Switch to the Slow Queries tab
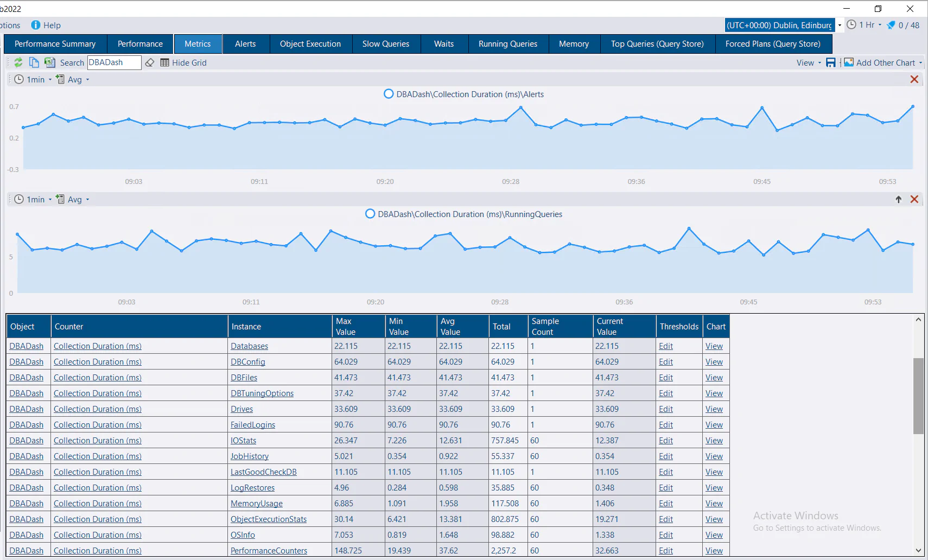 click(386, 44)
